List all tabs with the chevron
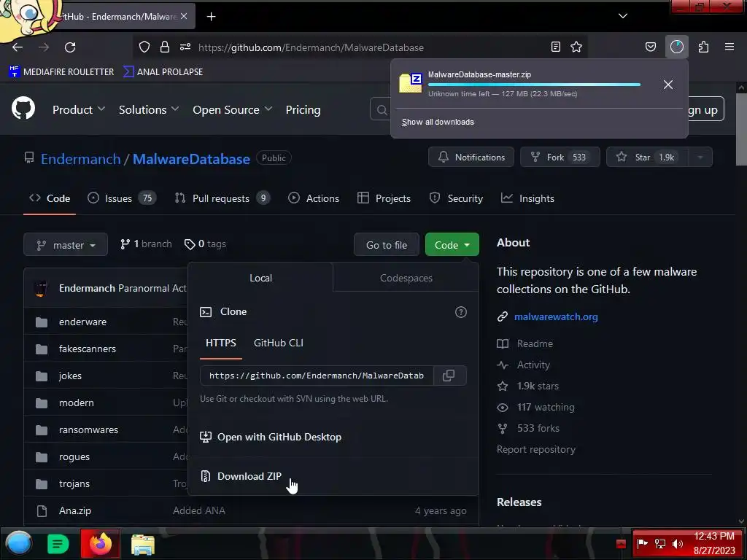Image resolution: width=747 pixels, height=560 pixels. (x=623, y=16)
